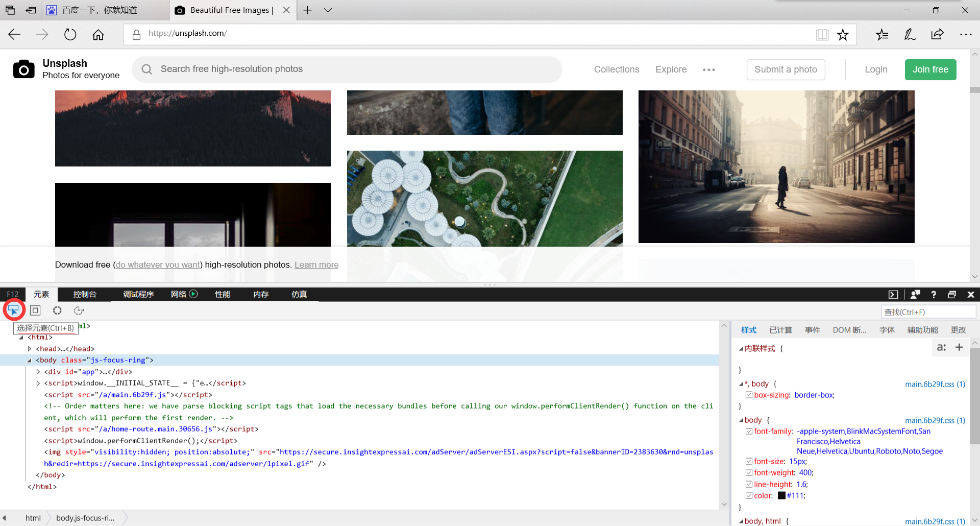Viewport: 980px width, 526px height.
Task: Click the network tab play icon
Action: pyautogui.click(x=193, y=294)
